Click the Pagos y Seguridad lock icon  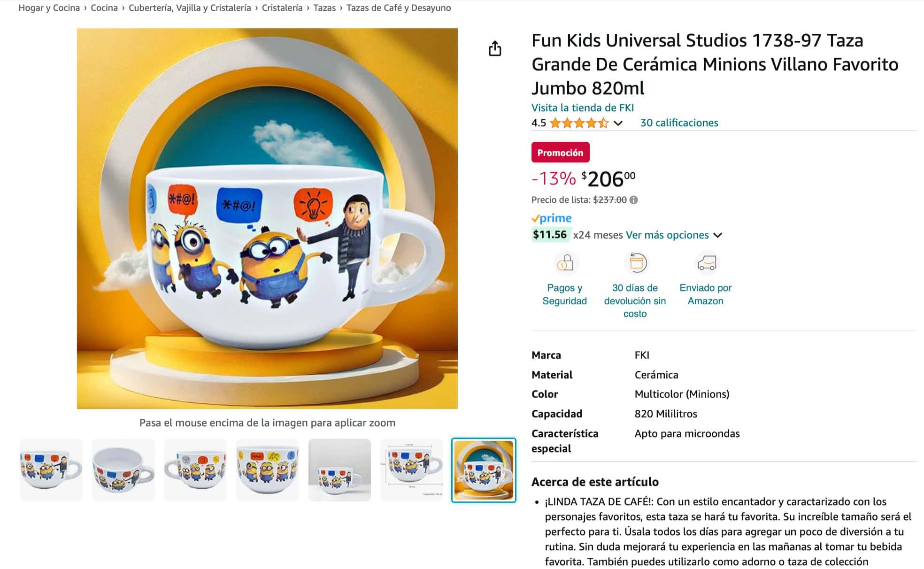click(565, 263)
